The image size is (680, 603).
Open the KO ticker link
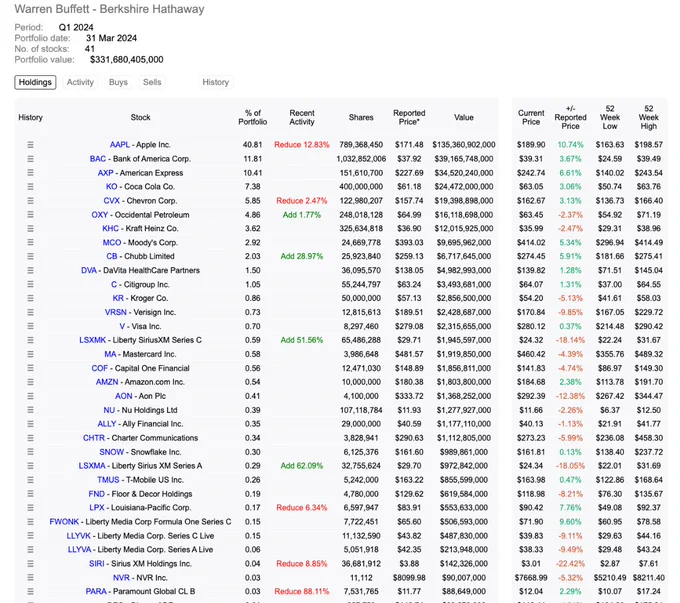click(111, 187)
